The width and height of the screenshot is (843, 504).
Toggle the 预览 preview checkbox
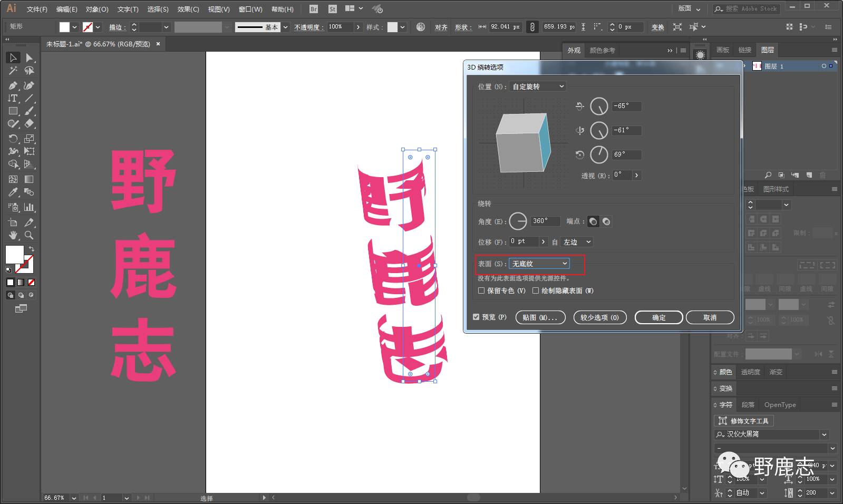tap(476, 317)
